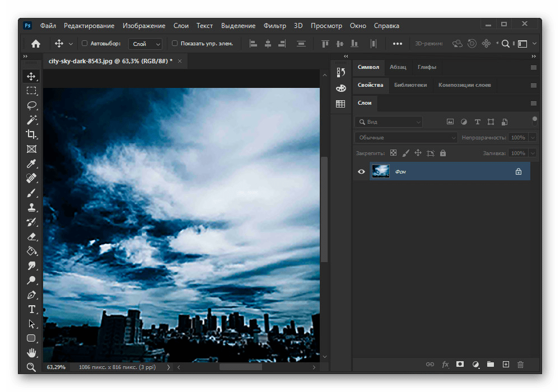560x392 pixels.
Task: Switch to the Библиотеки tab
Action: click(410, 85)
